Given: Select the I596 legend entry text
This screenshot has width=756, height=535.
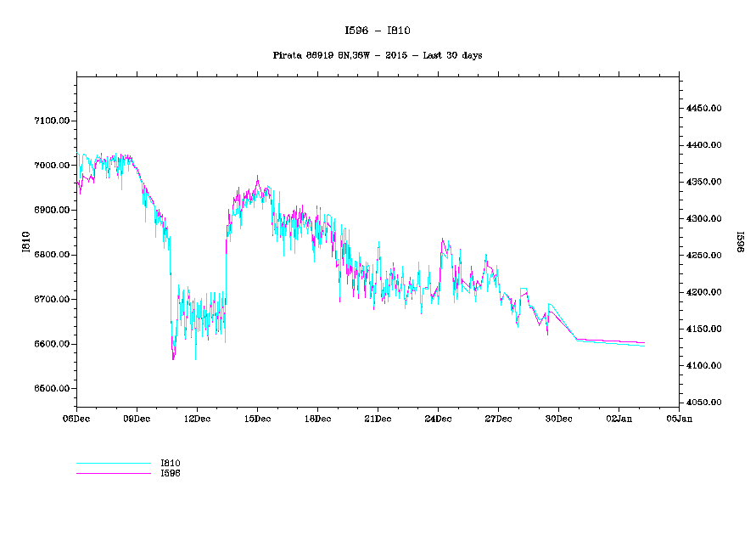Looking at the screenshot, I should click(171, 473).
